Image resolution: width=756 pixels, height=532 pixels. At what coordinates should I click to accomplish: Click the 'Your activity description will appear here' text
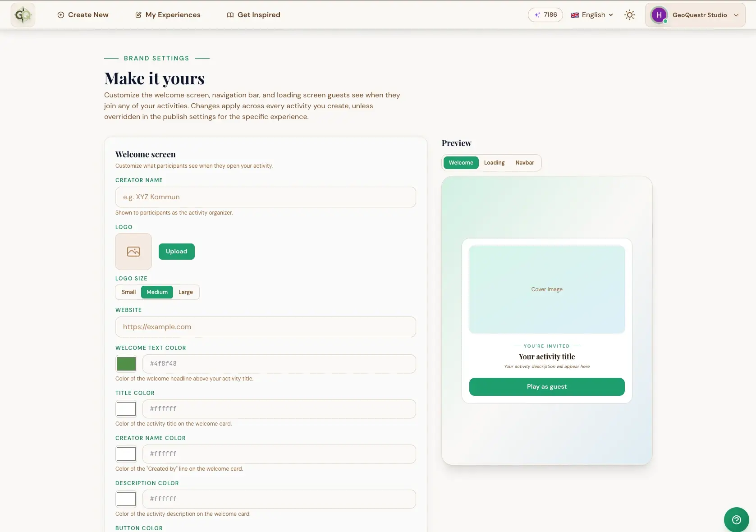(547, 367)
